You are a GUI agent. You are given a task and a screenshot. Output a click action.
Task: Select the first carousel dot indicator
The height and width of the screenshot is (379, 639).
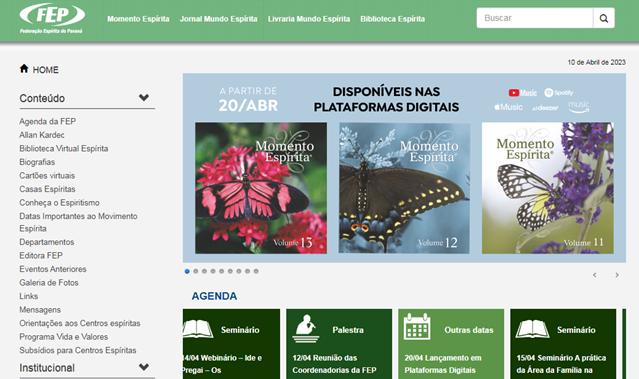click(187, 271)
